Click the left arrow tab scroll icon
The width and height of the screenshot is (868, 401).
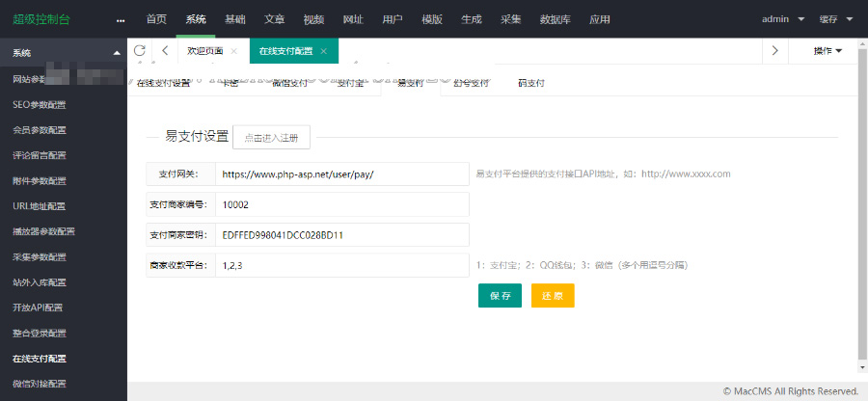(166, 51)
